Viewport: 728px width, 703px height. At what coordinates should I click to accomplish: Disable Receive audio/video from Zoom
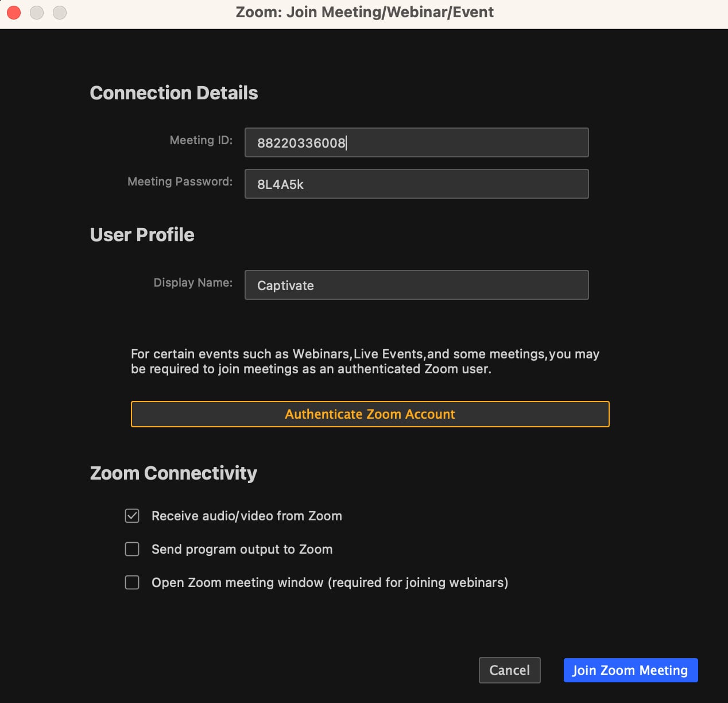coord(132,516)
